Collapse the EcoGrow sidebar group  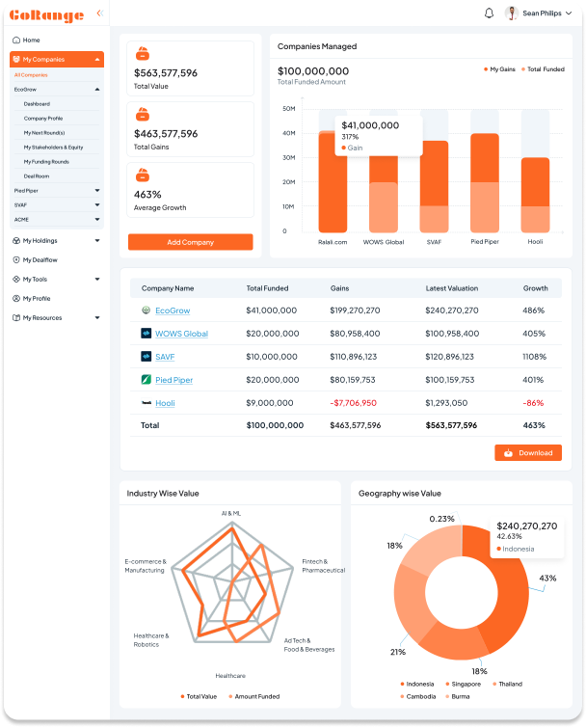click(x=97, y=89)
